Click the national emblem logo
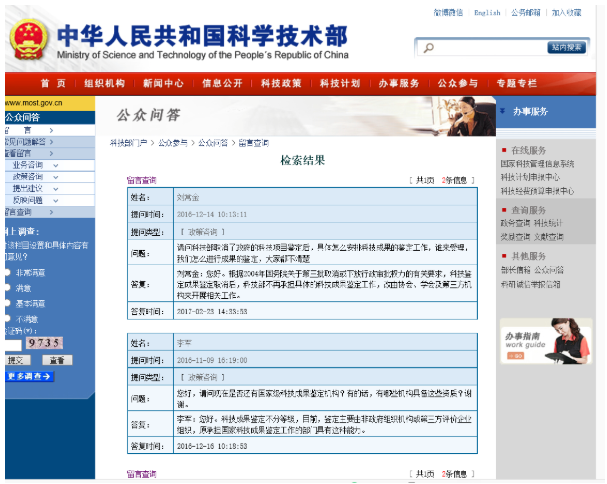The height and width of the screenshot is (484, 607). pos(29,39)
